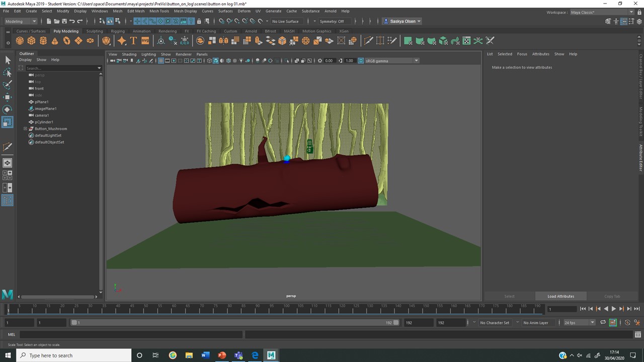Viewport: 644px width, 362px height.
Task: Open the 24 fps frame rate dropdown
Action: pos(579,323)
